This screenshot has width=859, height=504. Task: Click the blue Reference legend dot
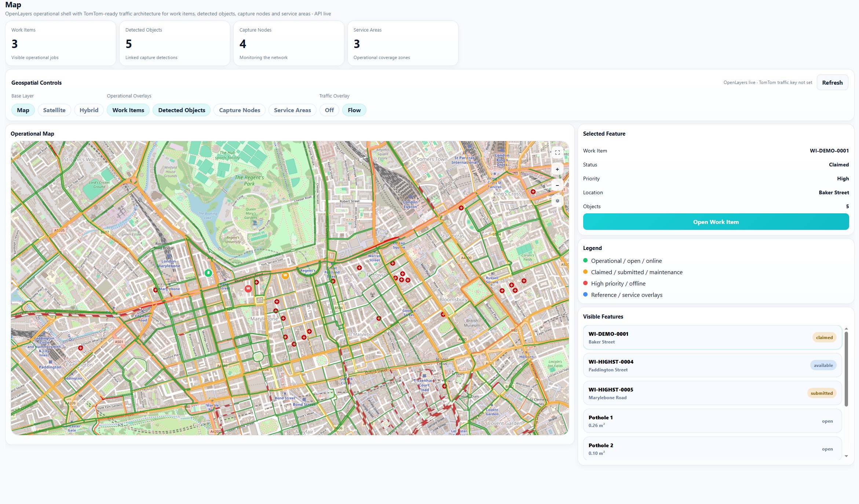[x=585, y=295]
